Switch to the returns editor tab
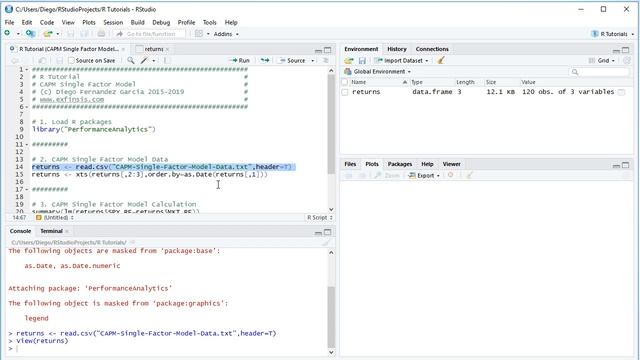The width and height of the screenshot is (640, 360). click(x=154, y=49)
